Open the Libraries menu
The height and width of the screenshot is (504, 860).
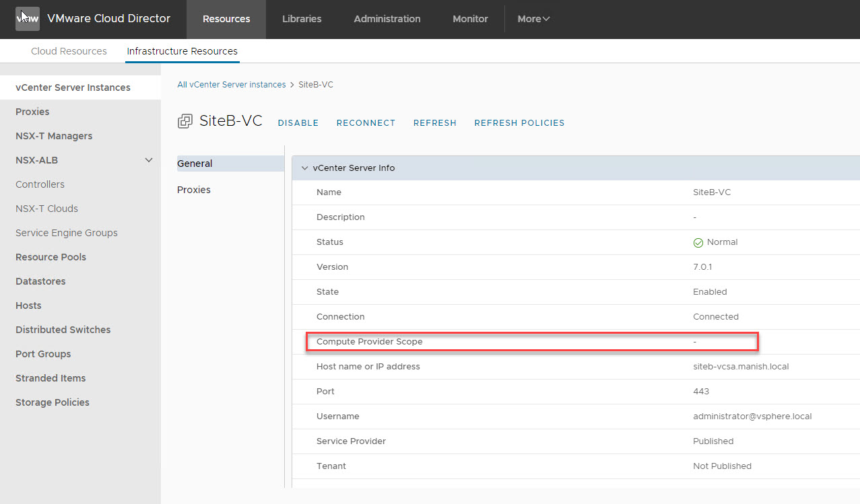[x=302, y=18]
